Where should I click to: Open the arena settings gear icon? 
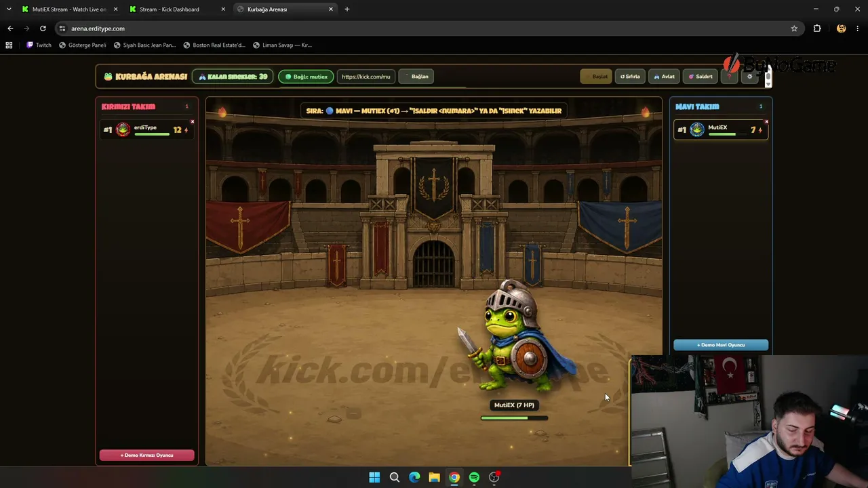[749, 77]
